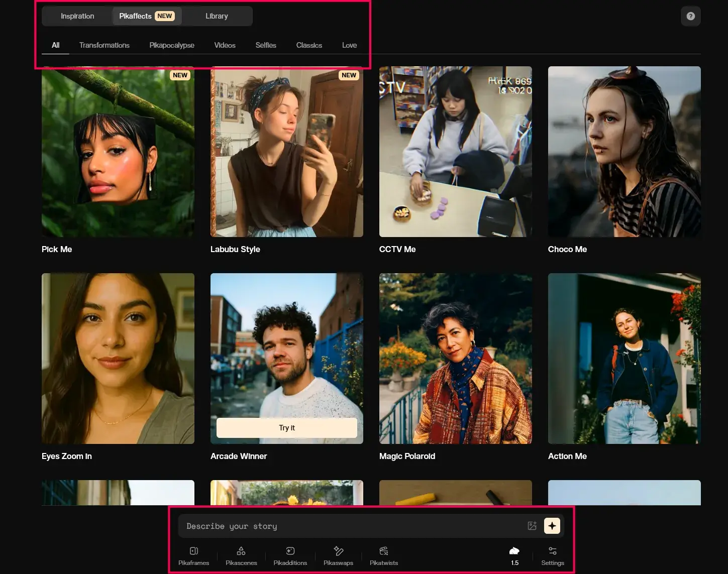Show the Selfies category
The image size is (728, 574).
coord(266,45)
